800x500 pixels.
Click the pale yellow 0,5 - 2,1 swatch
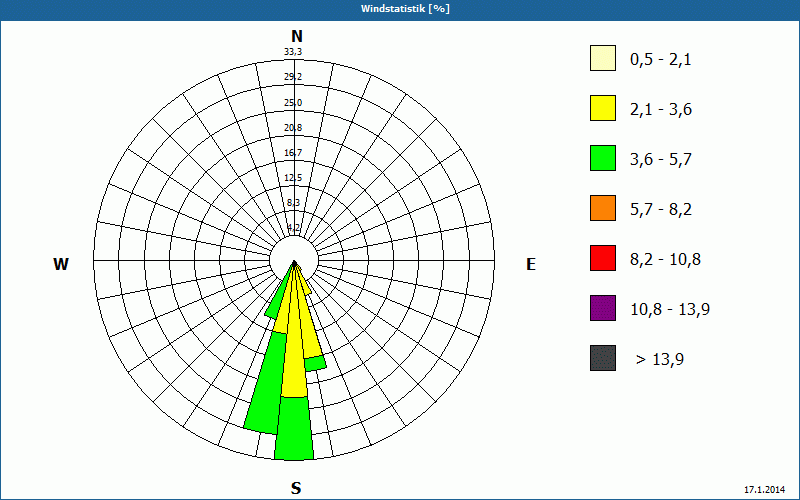(603, 58)
